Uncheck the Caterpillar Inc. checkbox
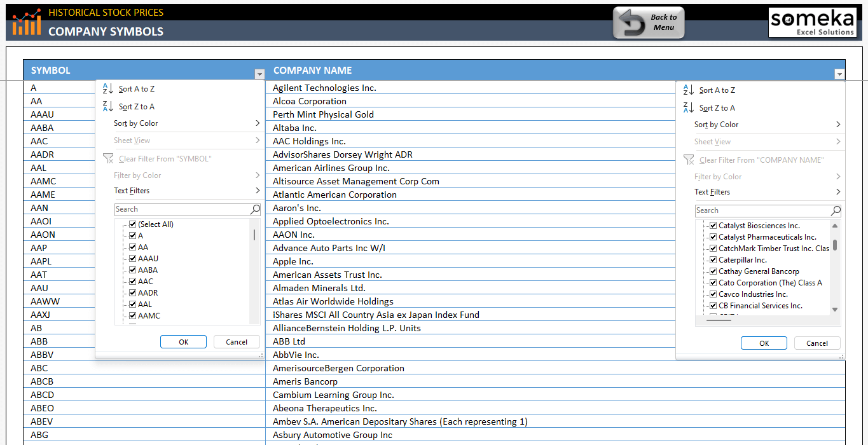The height and width of the screenshot is (445, 868). coord(713,260)
